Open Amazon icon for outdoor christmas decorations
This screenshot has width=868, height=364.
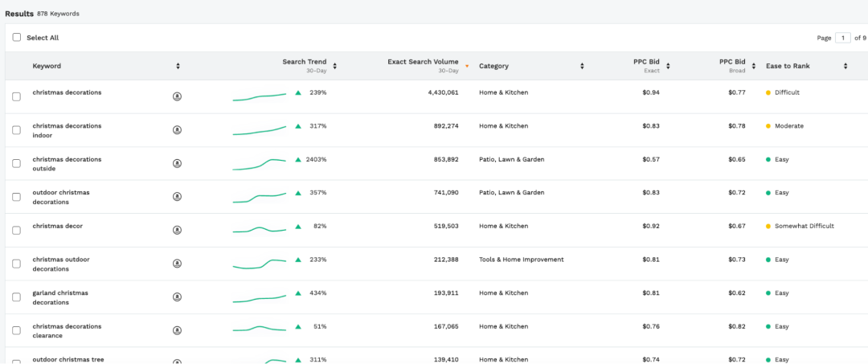tap(177, 197)
